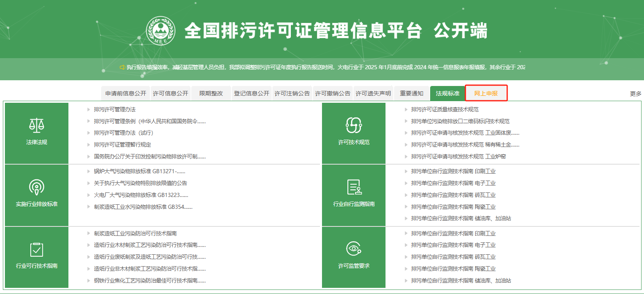Click the arrow bullet before 排污许可证管理暂行规定
Screen dimensions: 644x294
pos(88,145)
